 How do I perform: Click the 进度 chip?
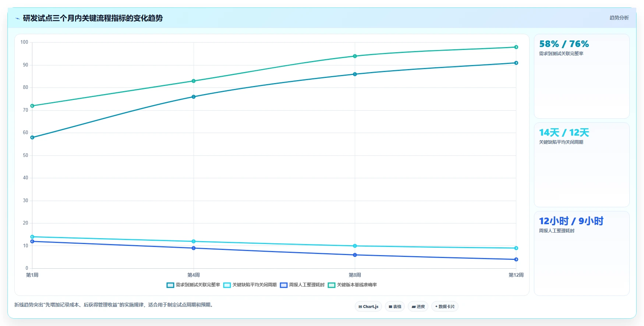click(418, 307)
